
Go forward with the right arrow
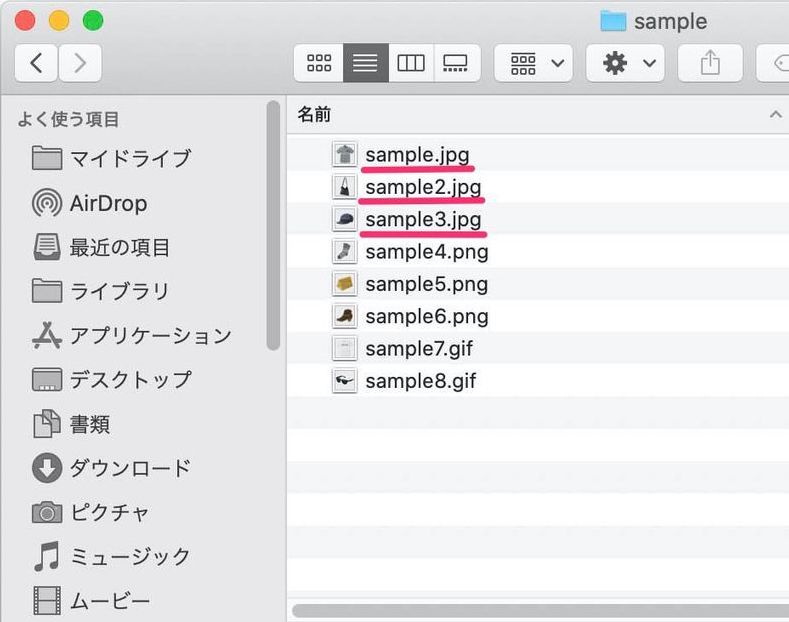81,63
